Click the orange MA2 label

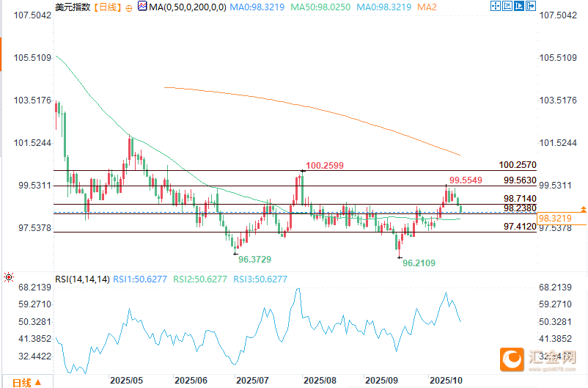(427, 7)
